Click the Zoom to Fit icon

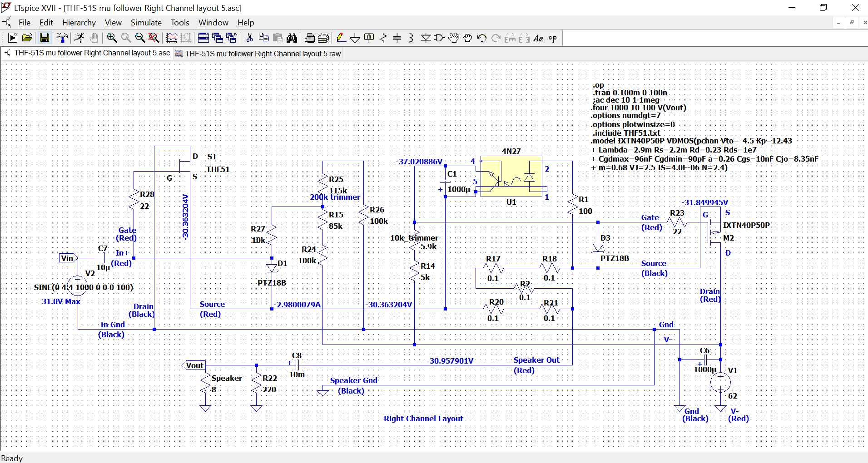coord(154,38)
